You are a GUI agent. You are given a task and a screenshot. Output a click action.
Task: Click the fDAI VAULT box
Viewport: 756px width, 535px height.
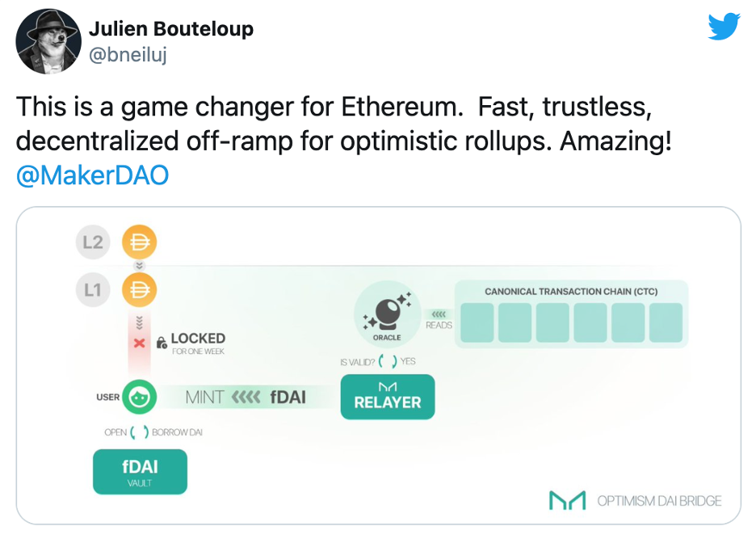pos(140,472)
